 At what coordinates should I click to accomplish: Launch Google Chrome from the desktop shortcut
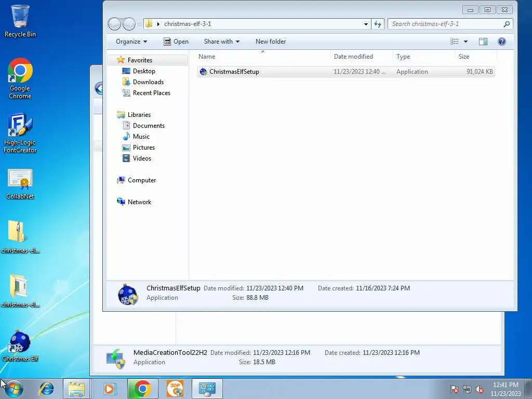20,78
